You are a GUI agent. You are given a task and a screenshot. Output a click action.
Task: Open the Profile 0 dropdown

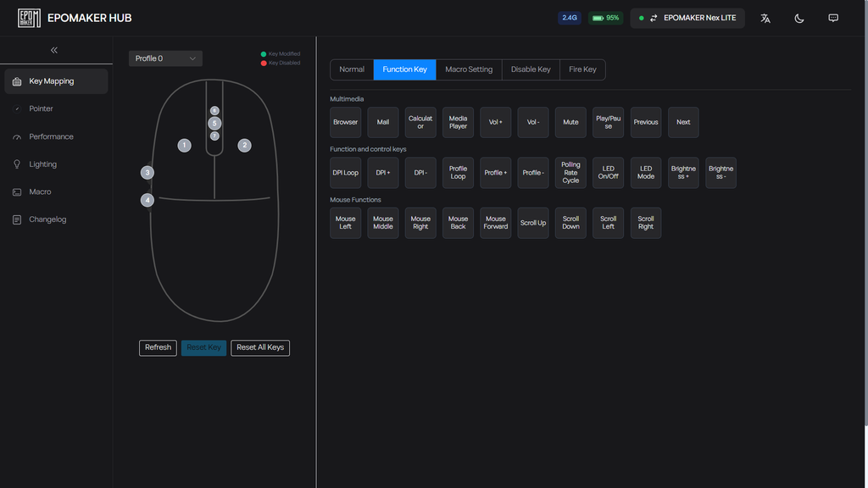(165, 58)
